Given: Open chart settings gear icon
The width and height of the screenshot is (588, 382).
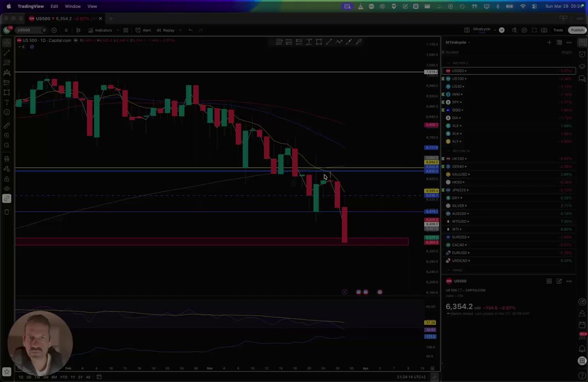Looking at the screenshot, I should tap(524, 30).
